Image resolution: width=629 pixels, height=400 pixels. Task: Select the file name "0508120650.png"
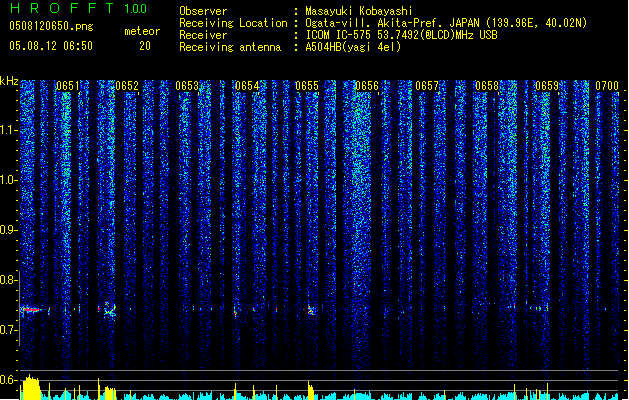pyautogui.click(x=51, y=26)
